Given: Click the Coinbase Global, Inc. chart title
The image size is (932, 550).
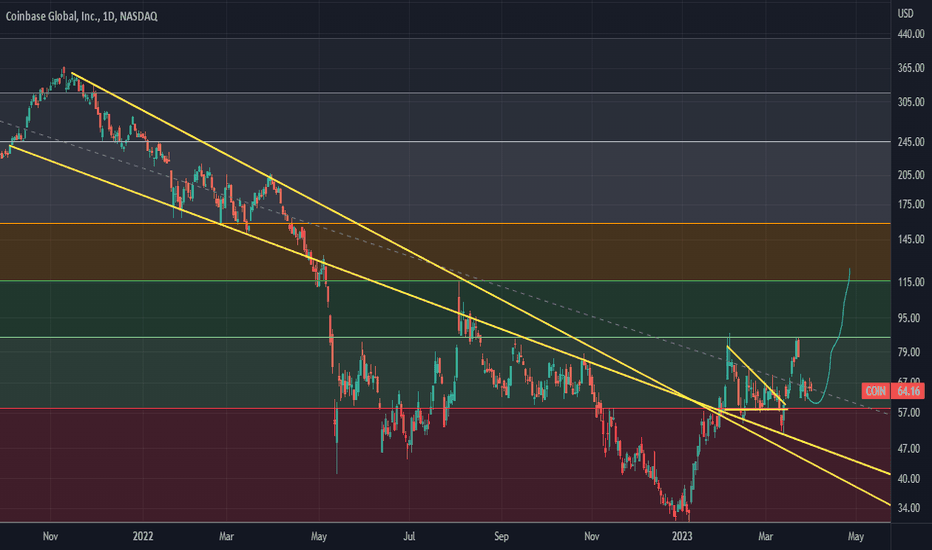Looking at the screenshot, I should (x=81, y=16).
